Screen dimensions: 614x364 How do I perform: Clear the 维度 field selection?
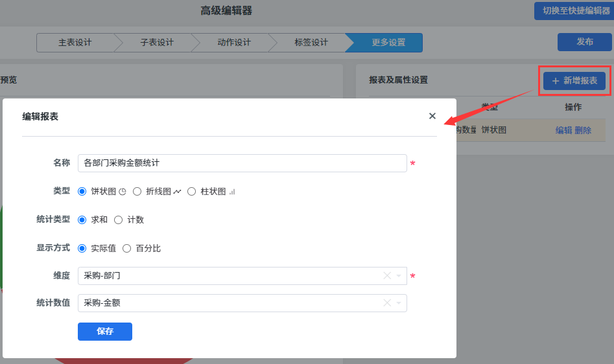click(387, 276)
